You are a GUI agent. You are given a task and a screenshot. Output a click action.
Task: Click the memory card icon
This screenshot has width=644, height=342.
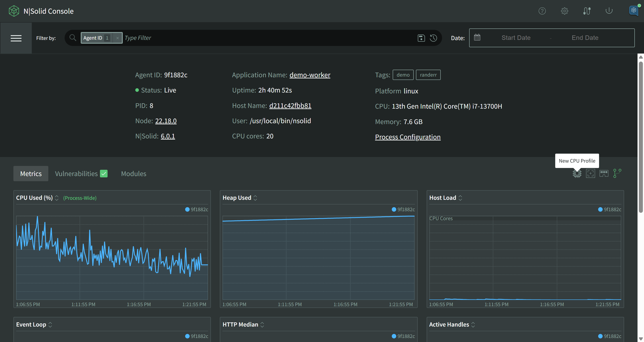click(x=604, y=173)
